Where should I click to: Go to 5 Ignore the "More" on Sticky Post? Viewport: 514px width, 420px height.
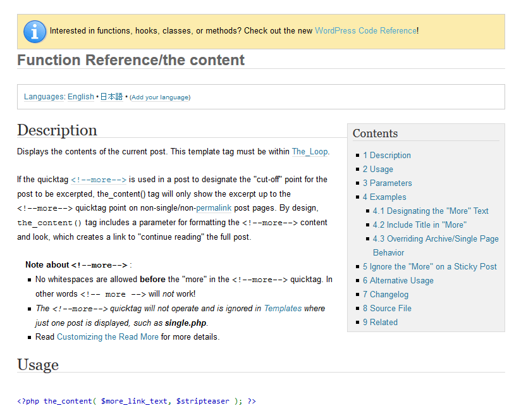click(x=430, y=267)
